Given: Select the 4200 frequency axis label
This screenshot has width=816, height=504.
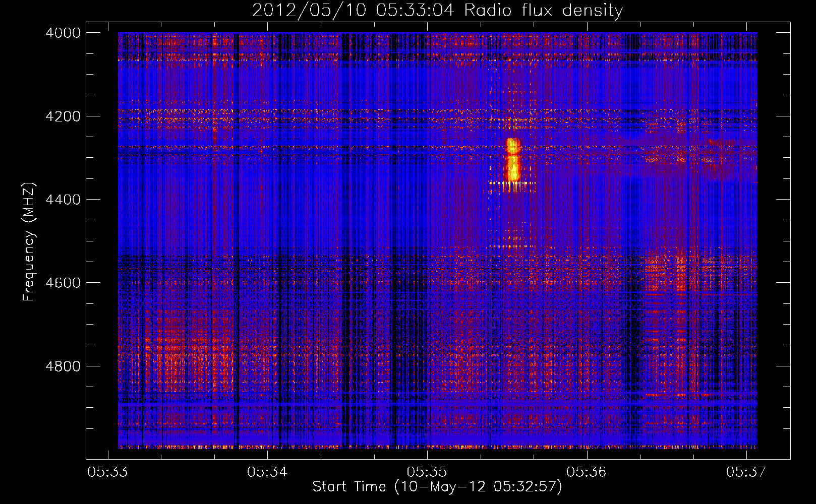Looking at the screenshot, I should pos(63,116).
